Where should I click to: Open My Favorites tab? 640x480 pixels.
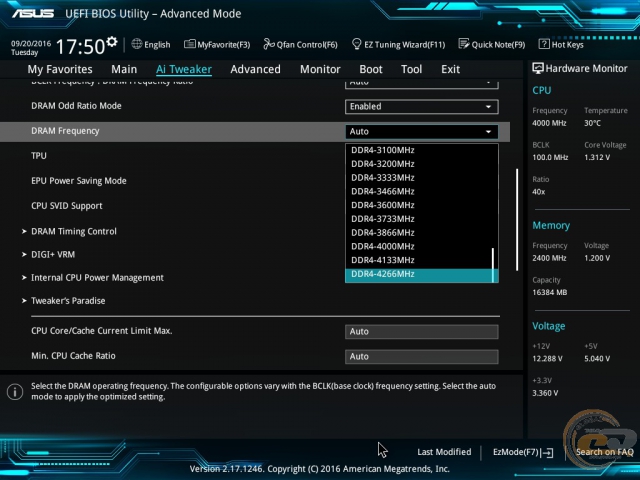[x=60, y=69]
